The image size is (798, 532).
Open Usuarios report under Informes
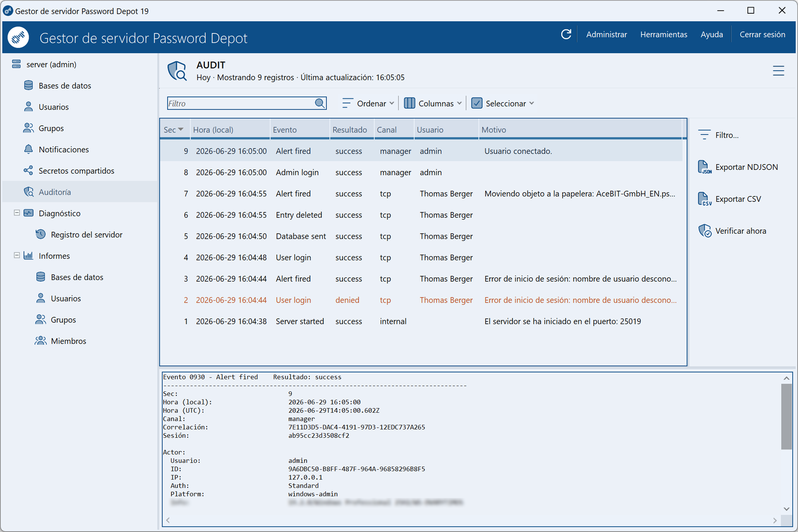tap(66, 298)
